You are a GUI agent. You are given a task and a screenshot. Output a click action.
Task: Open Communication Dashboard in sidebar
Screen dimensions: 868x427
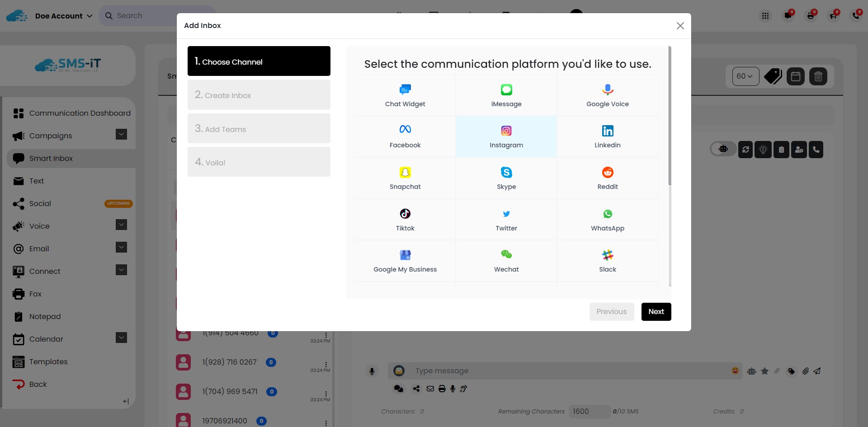point(71,113)
